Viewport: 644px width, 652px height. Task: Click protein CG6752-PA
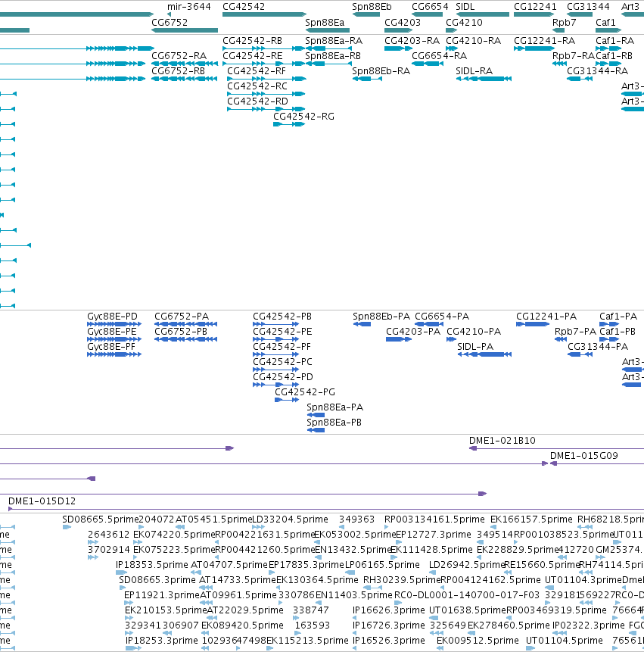pyautogui.click(x=182, y=317)
